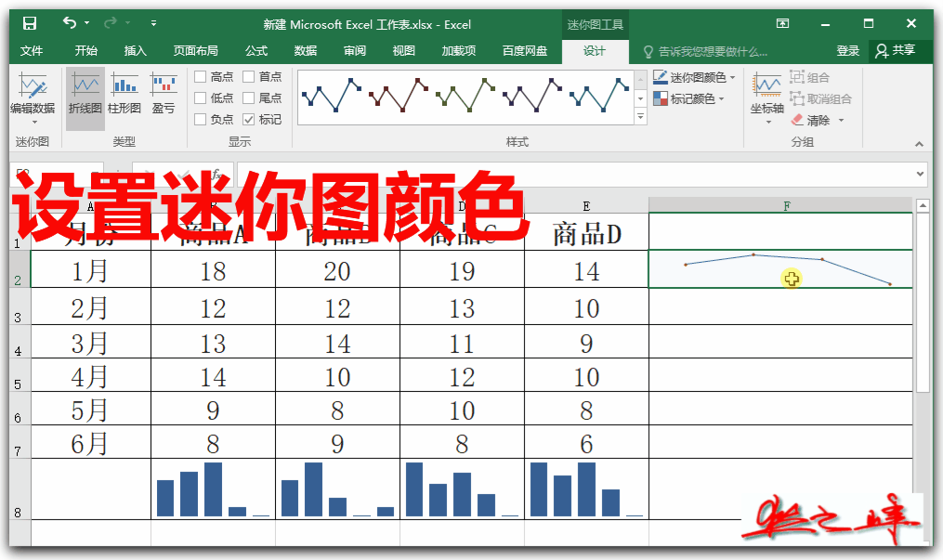Select the column sparkline under 商品D
943x560 pixels.
tap(586, 489)
